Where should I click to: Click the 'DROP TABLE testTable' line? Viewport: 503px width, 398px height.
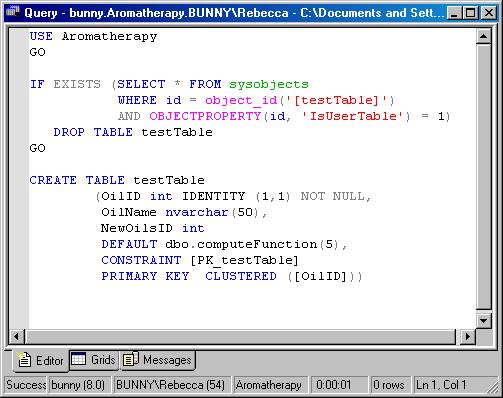[x=133, y=132]
